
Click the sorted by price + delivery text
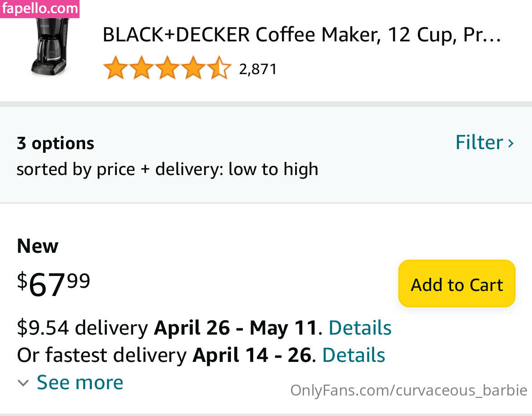(167, 170)
